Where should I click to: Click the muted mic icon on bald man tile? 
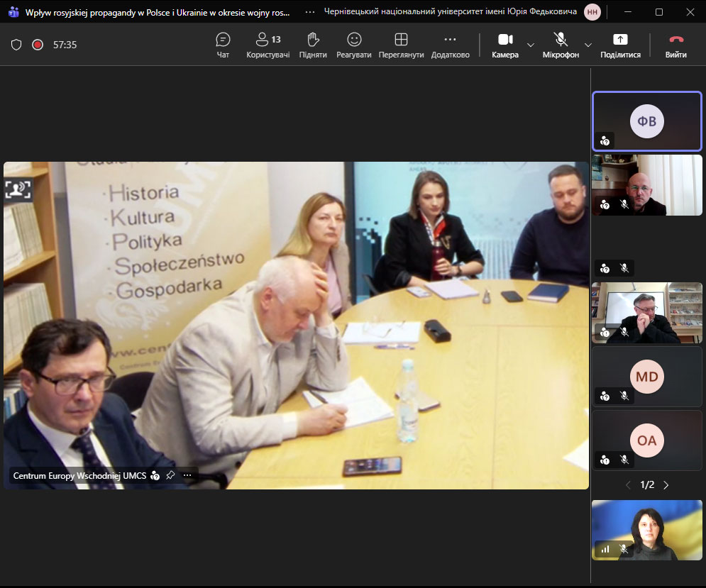pyautogui.click(x=624, y=204)
